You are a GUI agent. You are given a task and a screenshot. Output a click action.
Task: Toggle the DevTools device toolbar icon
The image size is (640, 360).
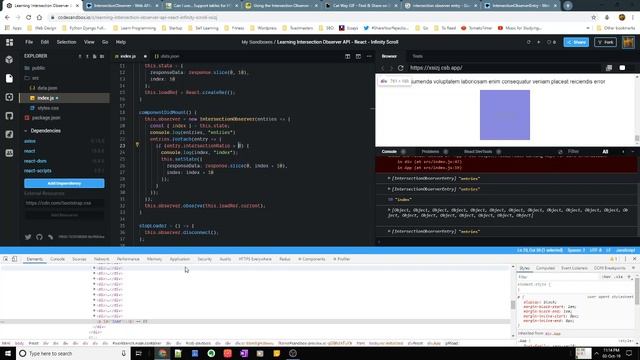coord(15,259)
